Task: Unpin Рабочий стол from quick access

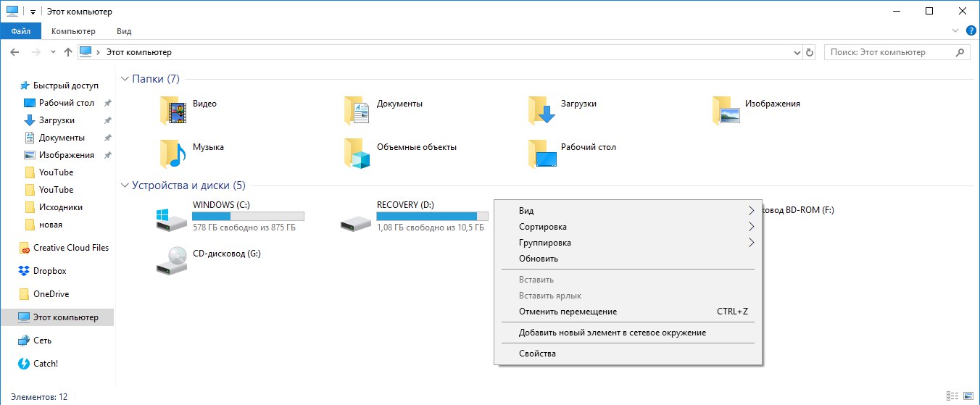Action: pyautogui.click(x=107, y=103)
